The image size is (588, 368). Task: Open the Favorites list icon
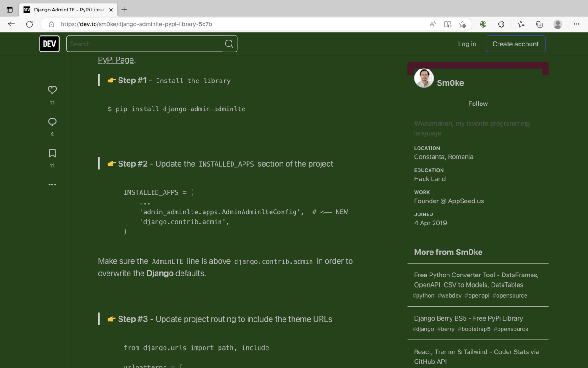point(521,24)
